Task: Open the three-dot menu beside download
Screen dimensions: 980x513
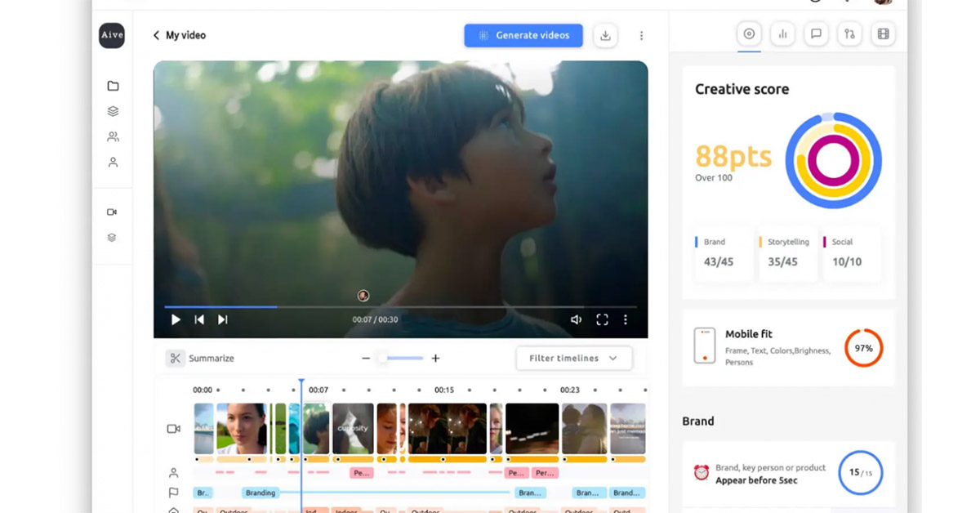Action: click(x=641, y=36)
